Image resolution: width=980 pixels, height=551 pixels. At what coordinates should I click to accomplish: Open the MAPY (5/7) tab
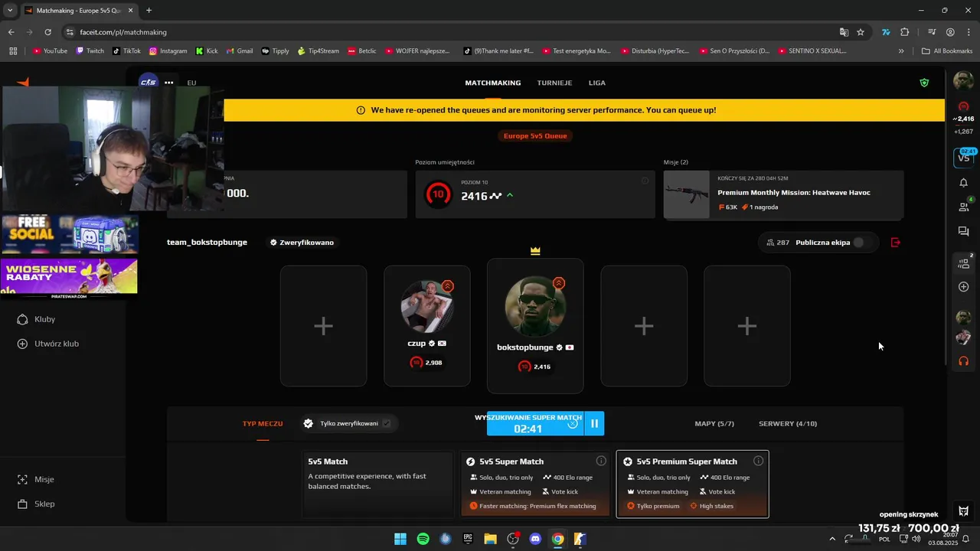714,423
